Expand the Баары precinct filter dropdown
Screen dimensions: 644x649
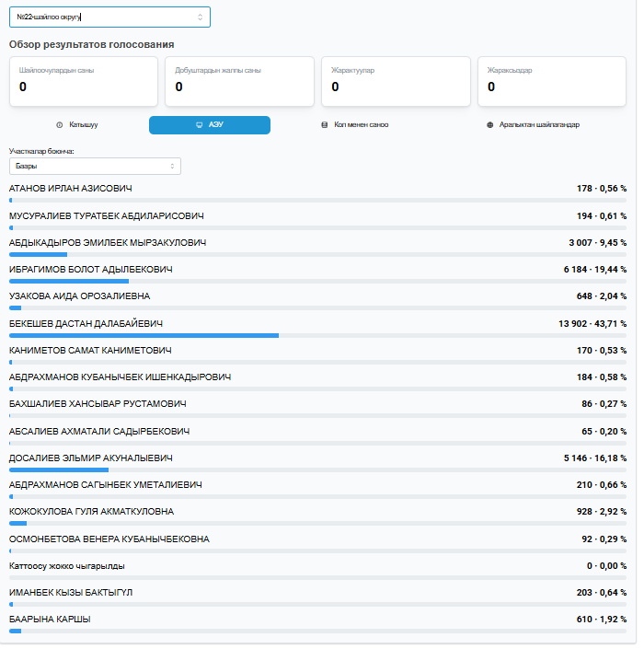95,166
